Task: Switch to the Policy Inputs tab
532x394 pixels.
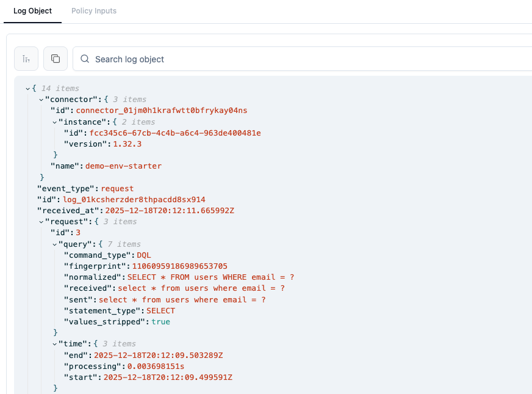Action: point(93,10)
